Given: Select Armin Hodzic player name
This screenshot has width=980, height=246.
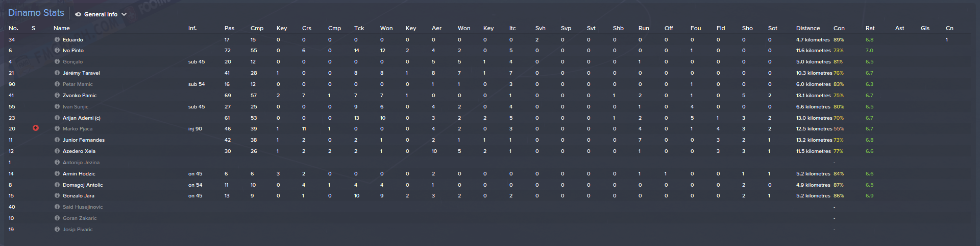Looking at the screenshot, I should (79, 174).
